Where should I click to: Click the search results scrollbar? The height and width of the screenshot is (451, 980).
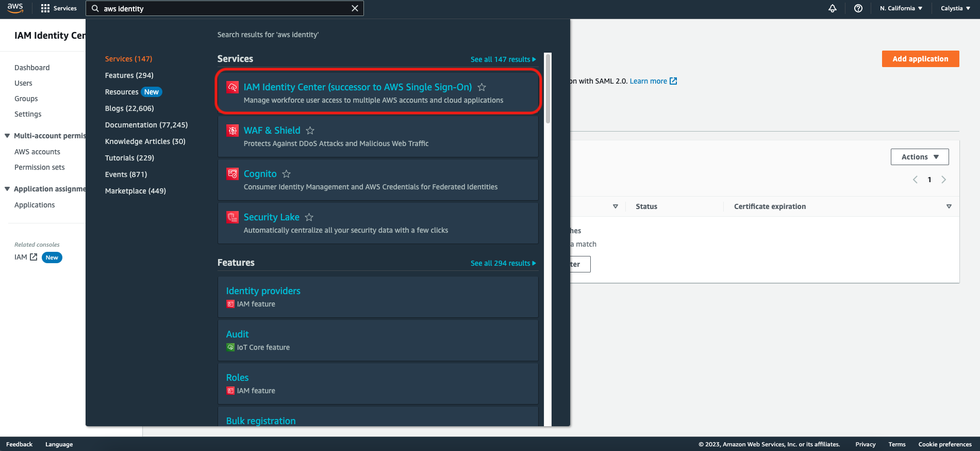tap(547, 89)
